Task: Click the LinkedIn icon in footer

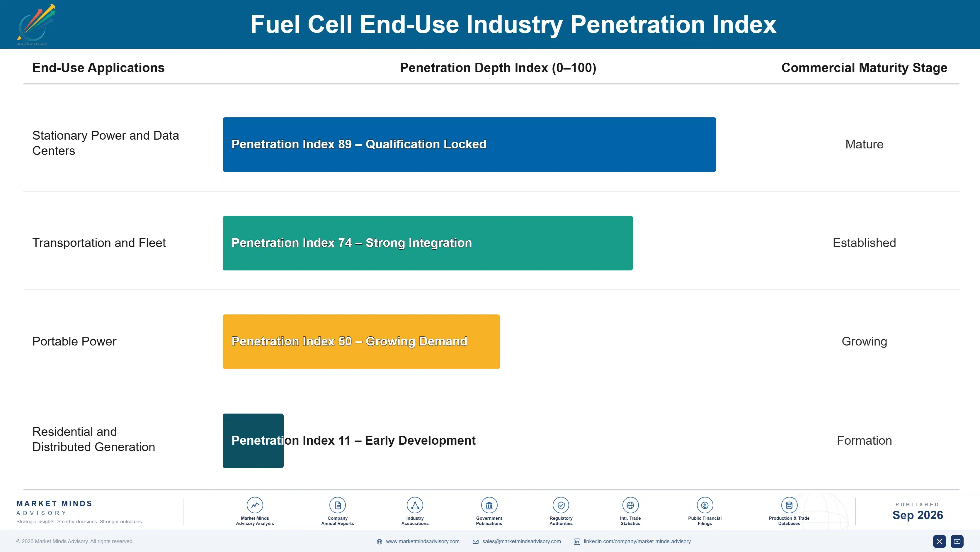Action: click(577, 542)
